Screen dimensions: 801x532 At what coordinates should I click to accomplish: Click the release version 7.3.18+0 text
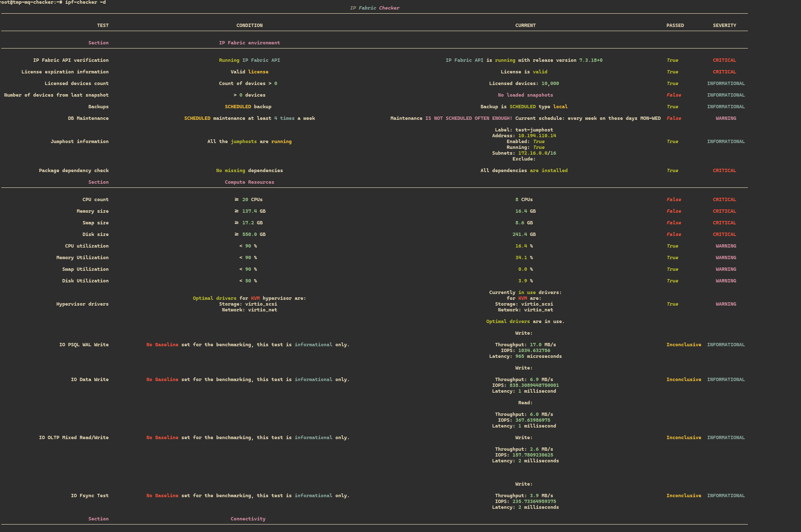591,60
